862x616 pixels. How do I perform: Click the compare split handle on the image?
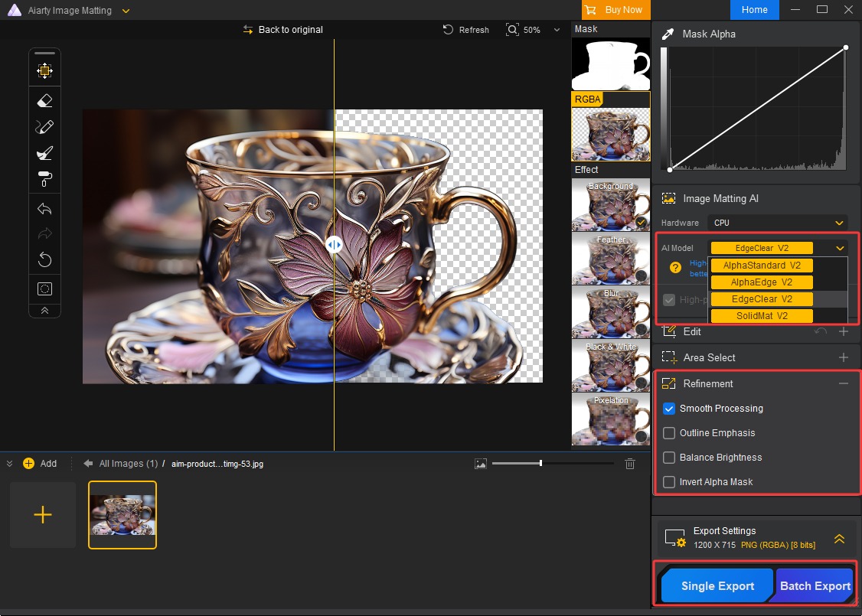tap(334, 245)
